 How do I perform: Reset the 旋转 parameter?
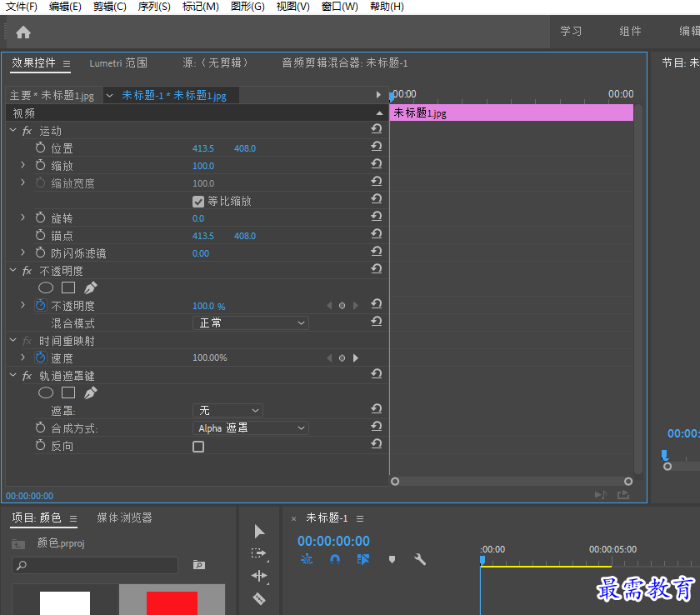pos(377,217)
